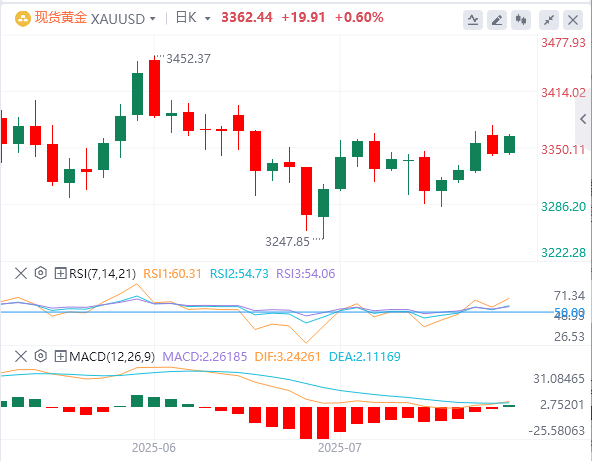Click the 3247.85 low price label
The height and width of the screenshot is (461, 592).
click(287, 242)
